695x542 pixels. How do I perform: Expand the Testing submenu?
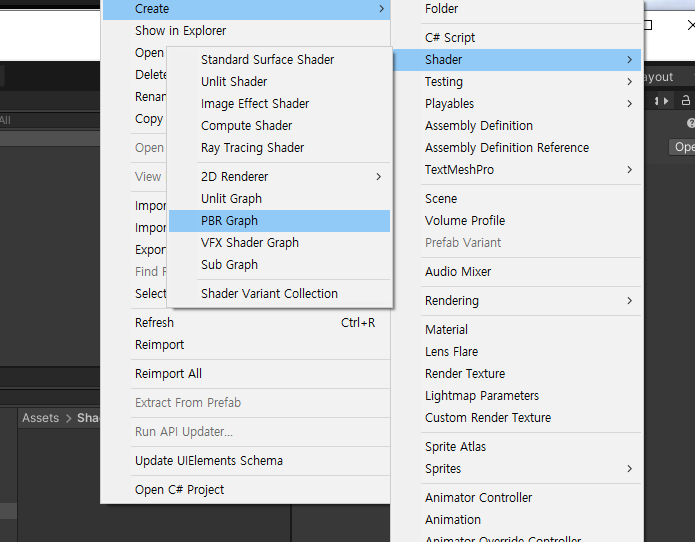point(517,82)
